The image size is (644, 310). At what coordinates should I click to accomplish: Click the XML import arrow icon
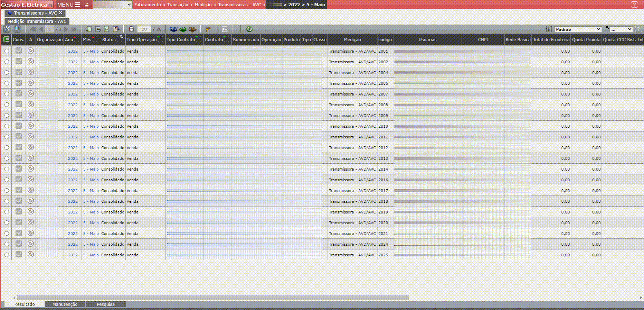[x=209, y=29]
